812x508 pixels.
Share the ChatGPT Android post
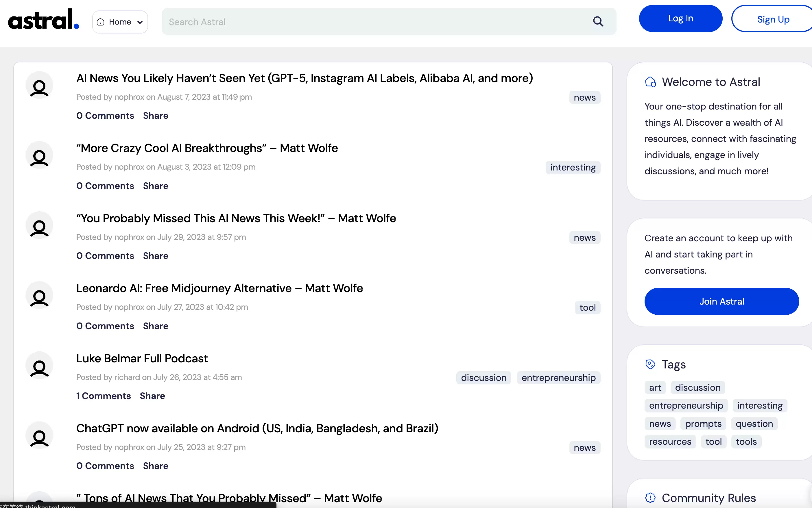point(156,466)
